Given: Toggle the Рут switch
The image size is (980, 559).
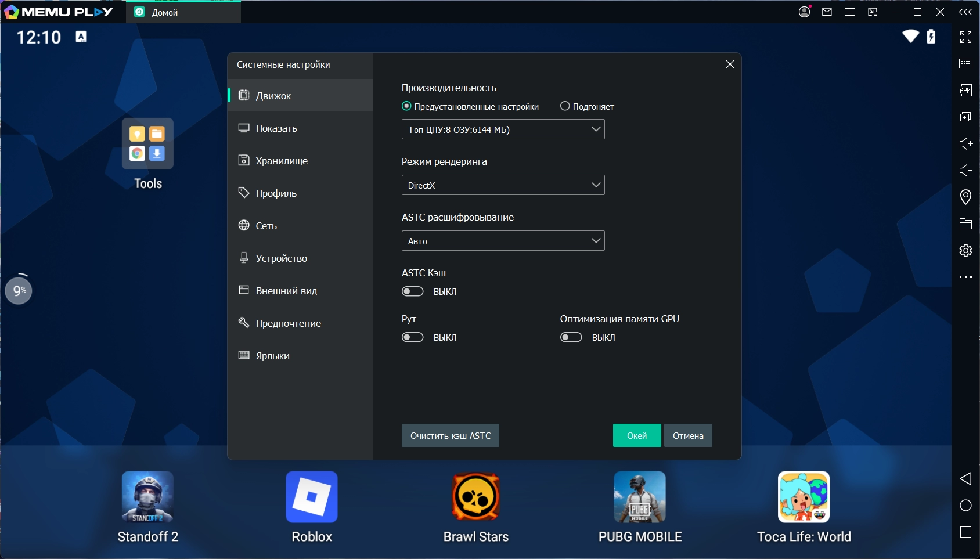Looking at the screenshot, I should click(413, 337).
